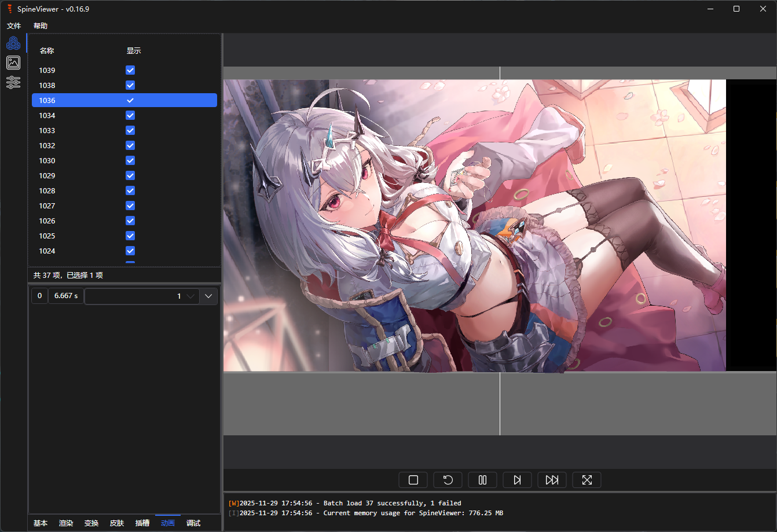Select the list row named 1034
Image resolution: width=777 pixels, height=532 pixels.
(x=124, y=115)
